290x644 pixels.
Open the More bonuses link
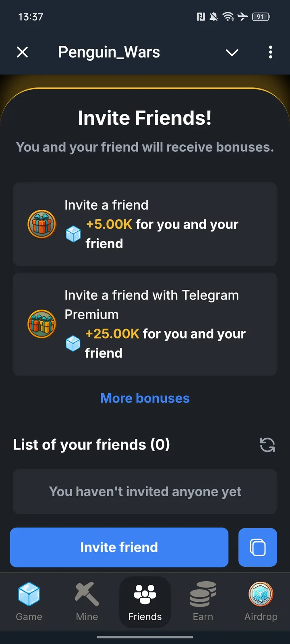pos(145,398)
